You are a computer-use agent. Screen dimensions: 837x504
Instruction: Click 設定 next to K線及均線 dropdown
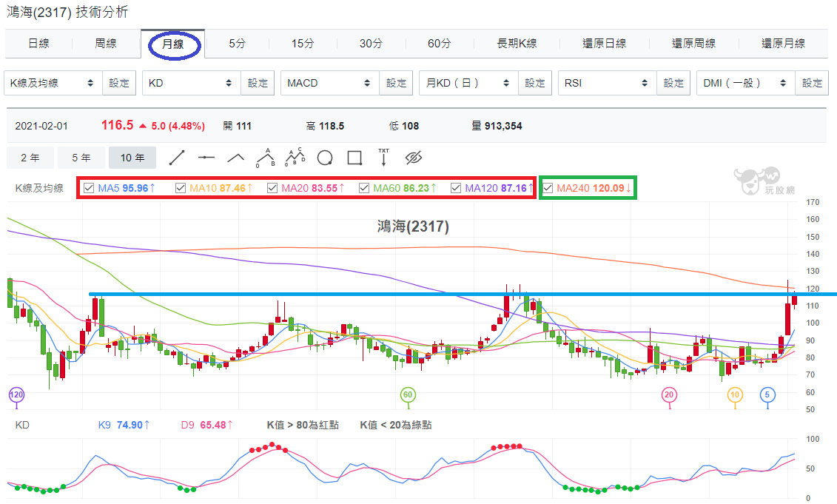coord(119,84)
